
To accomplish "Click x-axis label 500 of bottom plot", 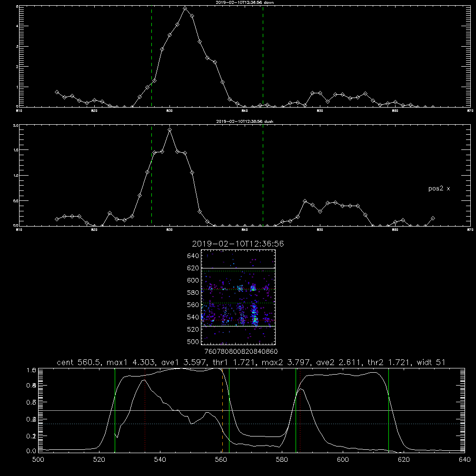I will coord(38,460).
